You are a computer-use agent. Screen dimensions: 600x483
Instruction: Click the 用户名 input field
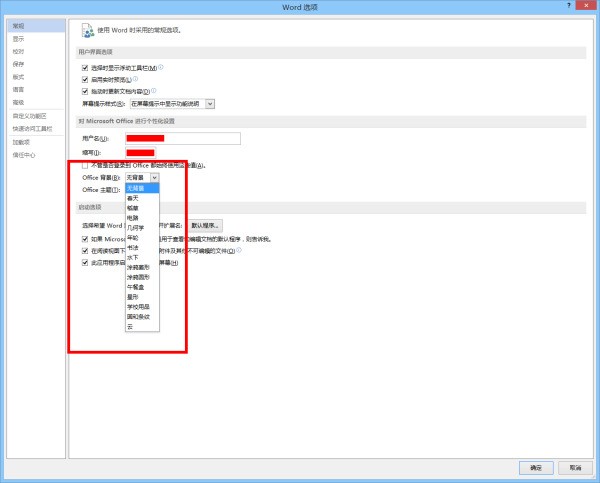pos(183,139)
